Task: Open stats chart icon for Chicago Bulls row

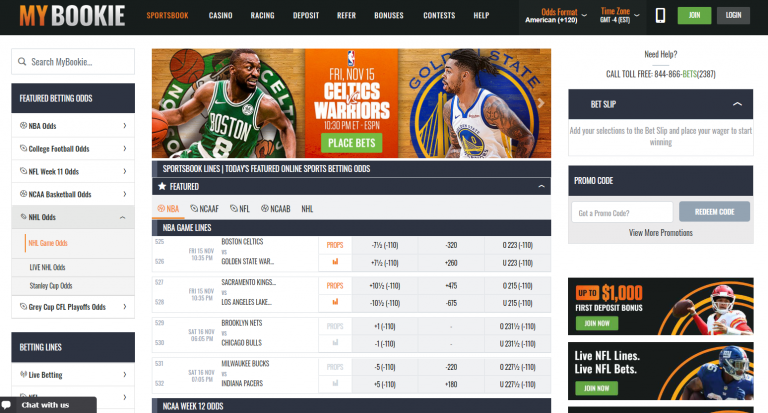Action: pos(335,343)
